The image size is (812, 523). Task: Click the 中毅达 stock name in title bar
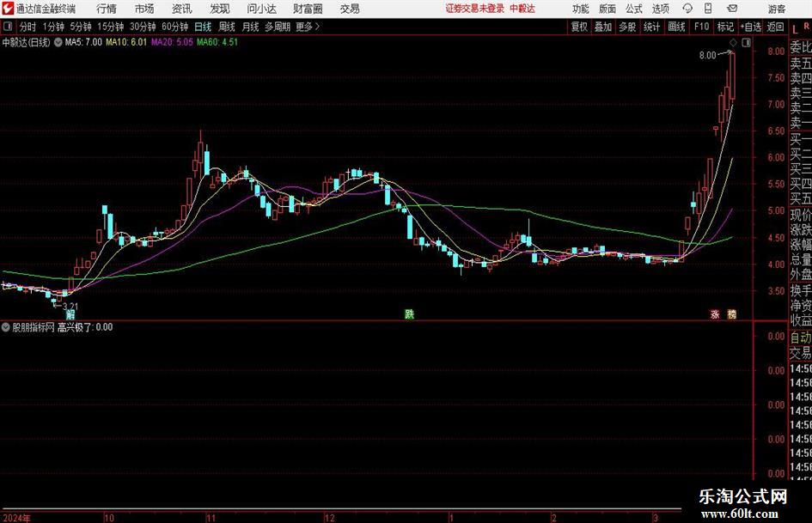[522, 9]
